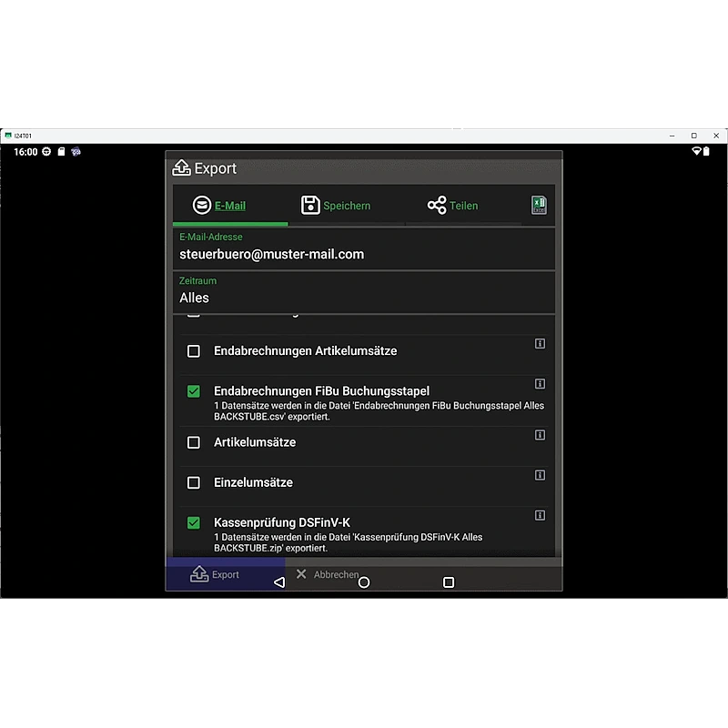Switch to the Speichern tab

point(347,206)
